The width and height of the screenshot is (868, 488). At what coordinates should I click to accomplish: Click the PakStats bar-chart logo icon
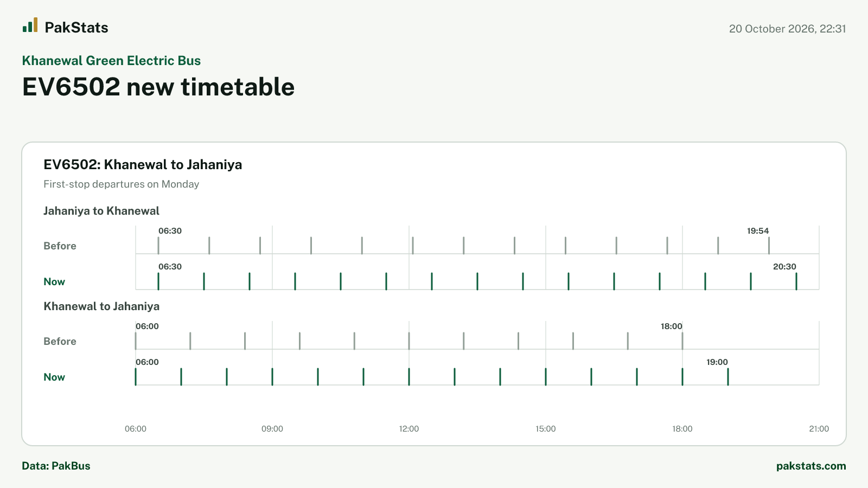30,25
